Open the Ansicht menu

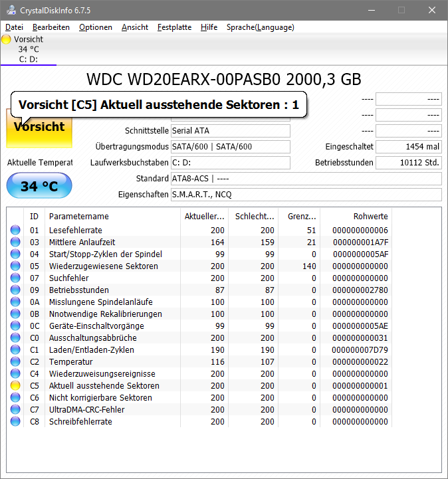pyautogui.click(x=135, y=27)
